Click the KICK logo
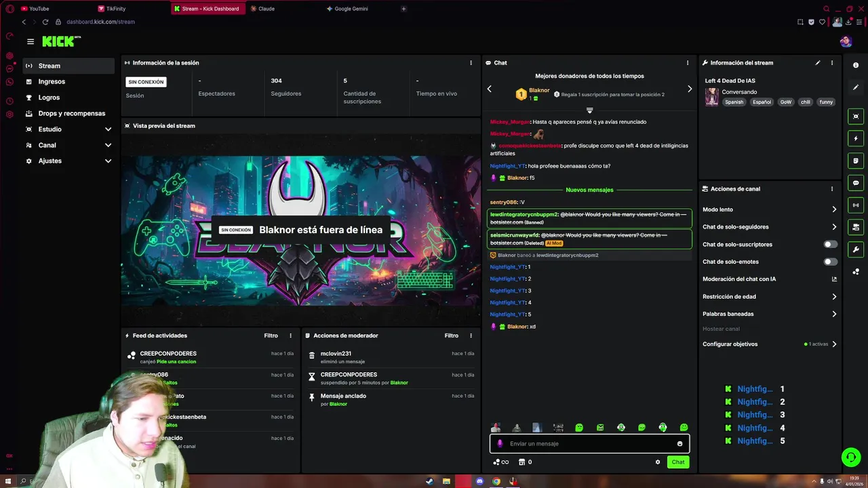Image resolution: width=868 pixels, height=488 pixels. click(x=61, y=41)
